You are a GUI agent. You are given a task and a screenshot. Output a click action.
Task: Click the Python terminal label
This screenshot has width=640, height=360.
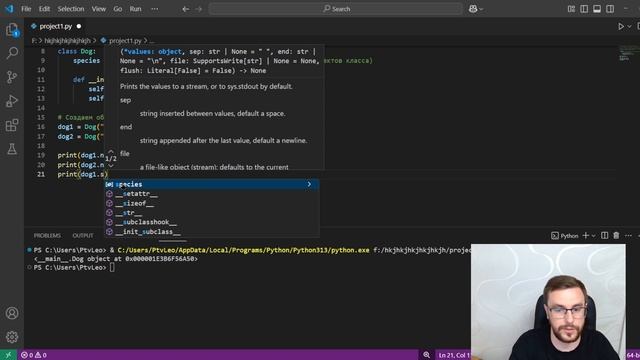pos(565,236)
